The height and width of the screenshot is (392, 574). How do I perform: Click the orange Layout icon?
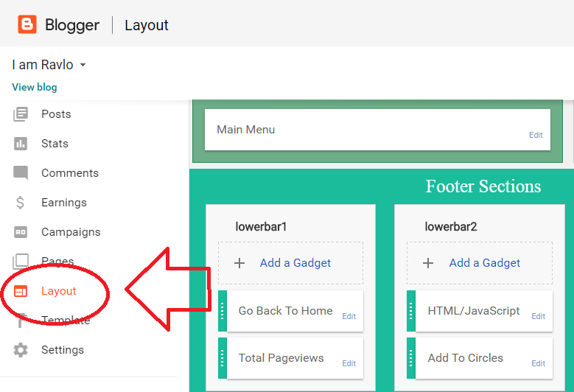pos(21,291)
